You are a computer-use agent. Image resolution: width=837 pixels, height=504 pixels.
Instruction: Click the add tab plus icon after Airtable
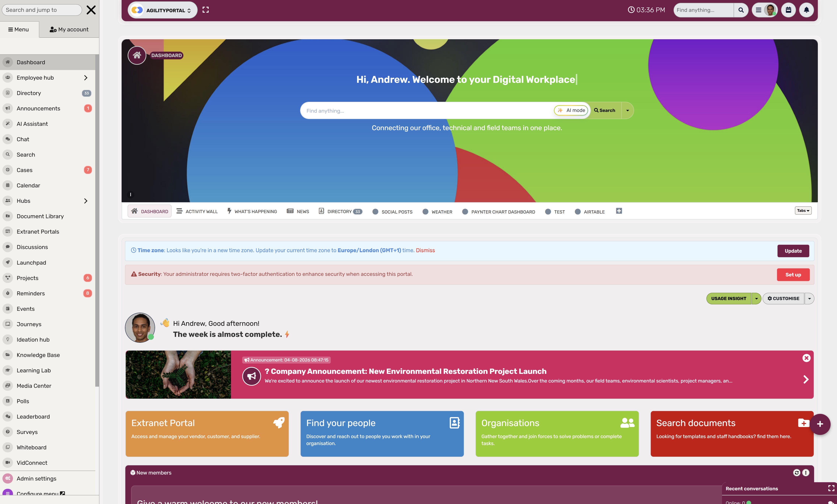(x=619, y=211)
